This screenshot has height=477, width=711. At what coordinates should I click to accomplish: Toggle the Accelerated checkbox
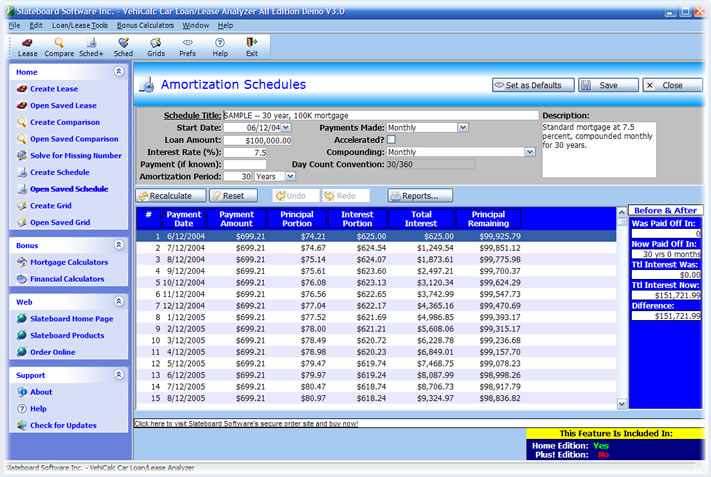click(x=391, y=140)
